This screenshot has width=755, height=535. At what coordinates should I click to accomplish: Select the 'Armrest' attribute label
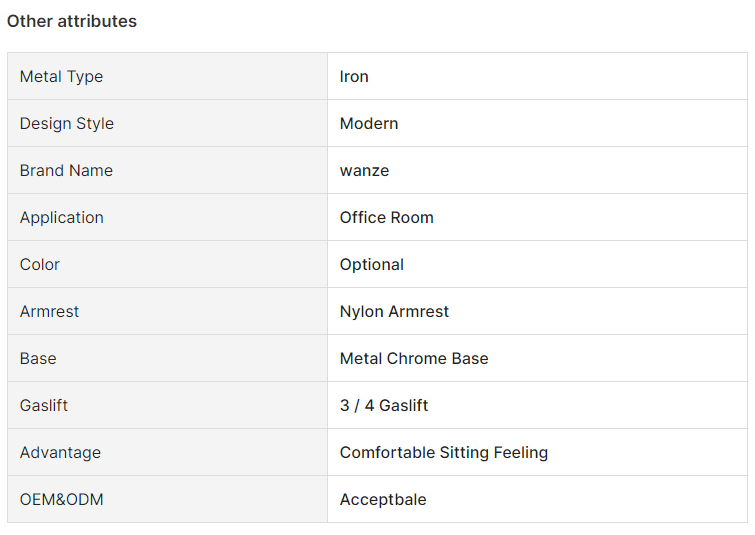pyautogui.click(x=49, y=312)
